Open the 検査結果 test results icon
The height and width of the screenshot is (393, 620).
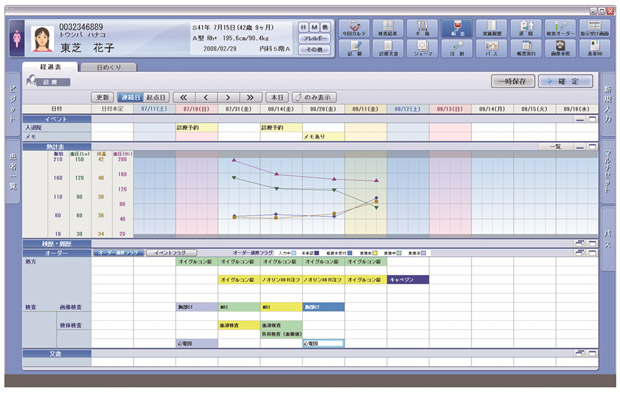(388, 29)
